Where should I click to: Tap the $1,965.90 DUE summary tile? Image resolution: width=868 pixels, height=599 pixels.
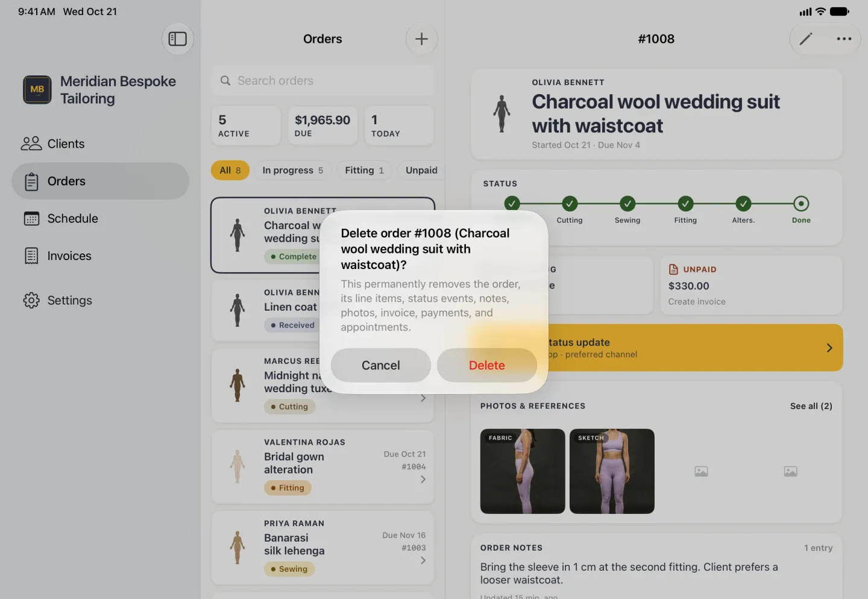click(322, 125)
